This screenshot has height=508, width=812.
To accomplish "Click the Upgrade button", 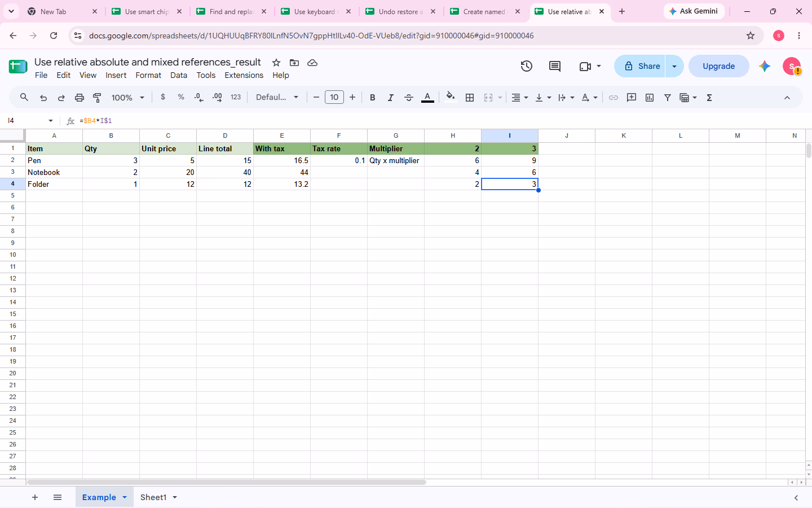I will (x=719, y=66).
